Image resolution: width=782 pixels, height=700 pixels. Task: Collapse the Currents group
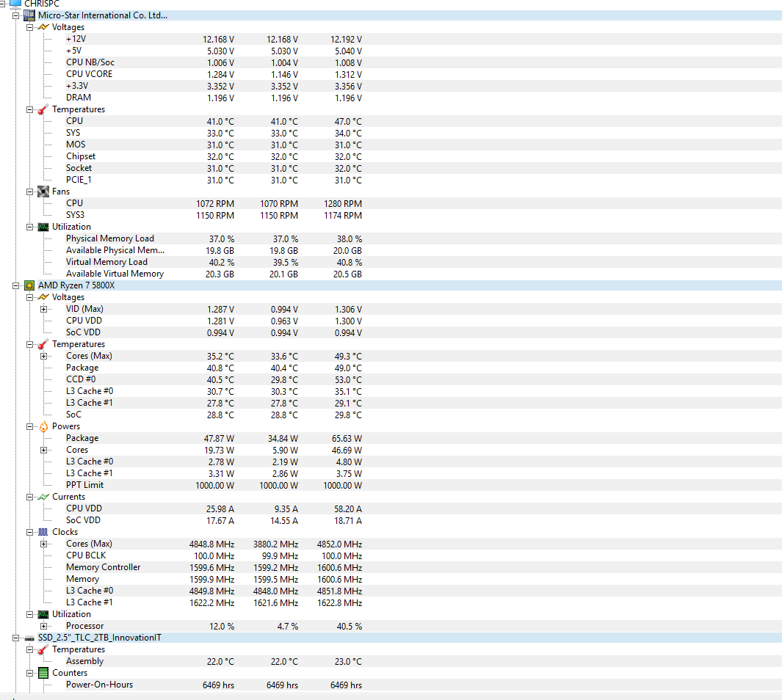click(29, 497)
